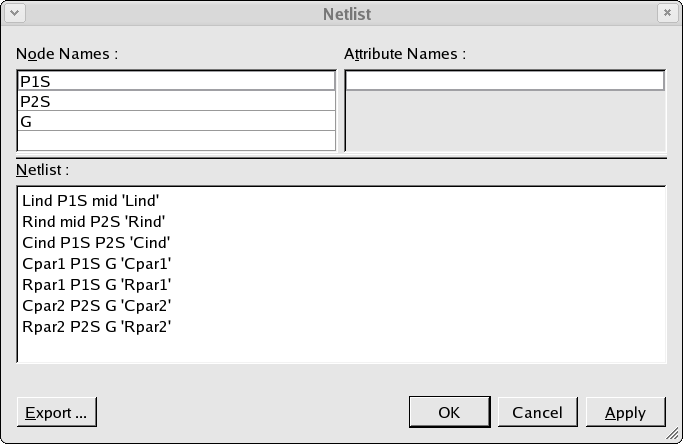Place cursor on the Rpar2 P2S G line
The height and width of the screenshot is (444, 683).
pos(97,326)
